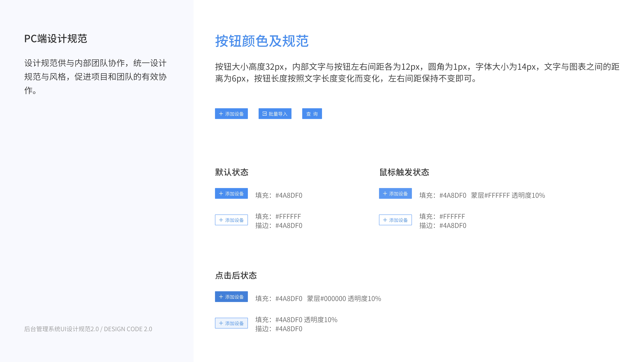Select the 默认状态 heading
The image size is (644, 362).
(231, 172)
